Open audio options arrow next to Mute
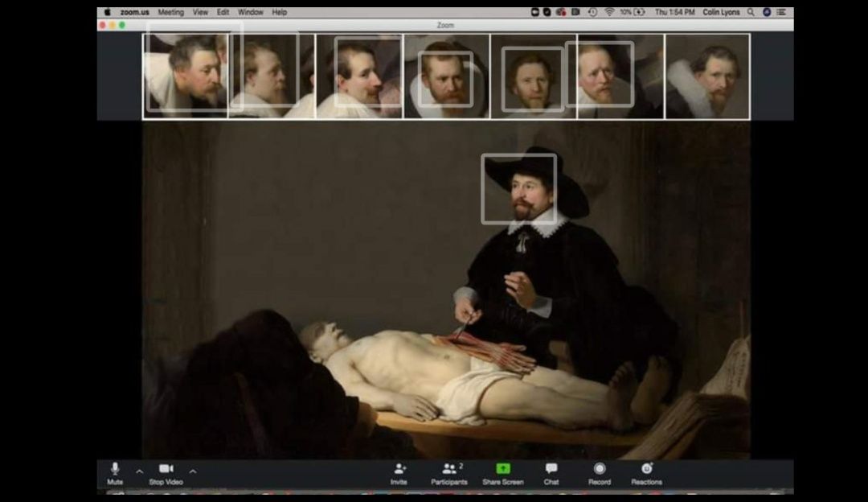This screenshot has height=502, width=868. click(x=140, y=471)
